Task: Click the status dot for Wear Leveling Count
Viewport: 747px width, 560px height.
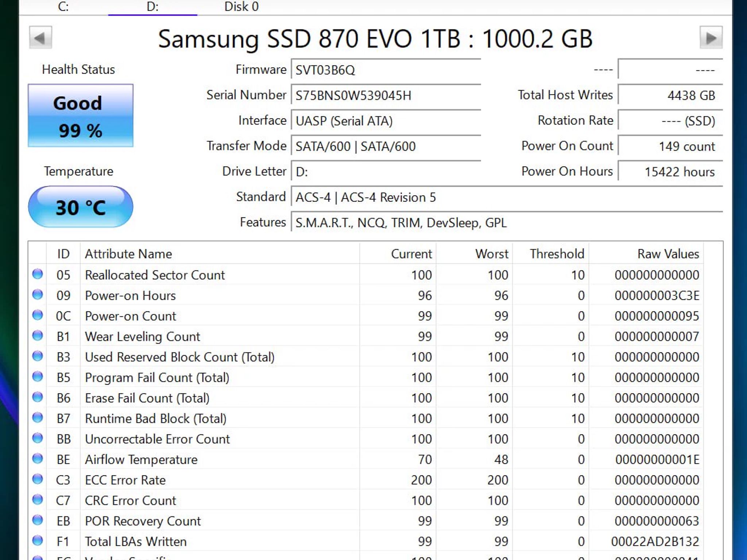Action: (x=38, y=335)
